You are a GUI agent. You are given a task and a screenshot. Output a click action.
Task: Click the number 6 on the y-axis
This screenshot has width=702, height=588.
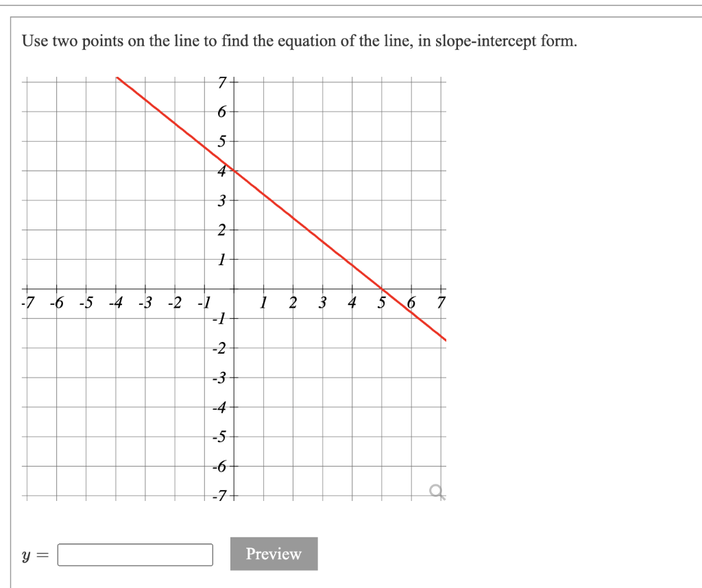click(221, 110)
